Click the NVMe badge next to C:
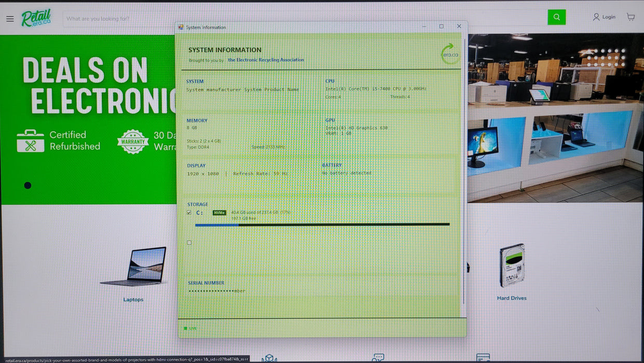The image size is (644, 363). (220, 213)
